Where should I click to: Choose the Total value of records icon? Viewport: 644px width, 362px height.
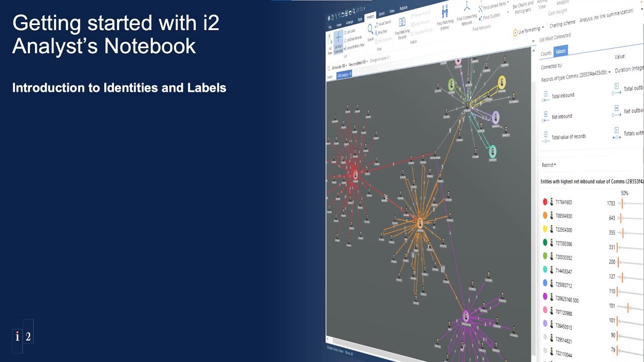546,138
